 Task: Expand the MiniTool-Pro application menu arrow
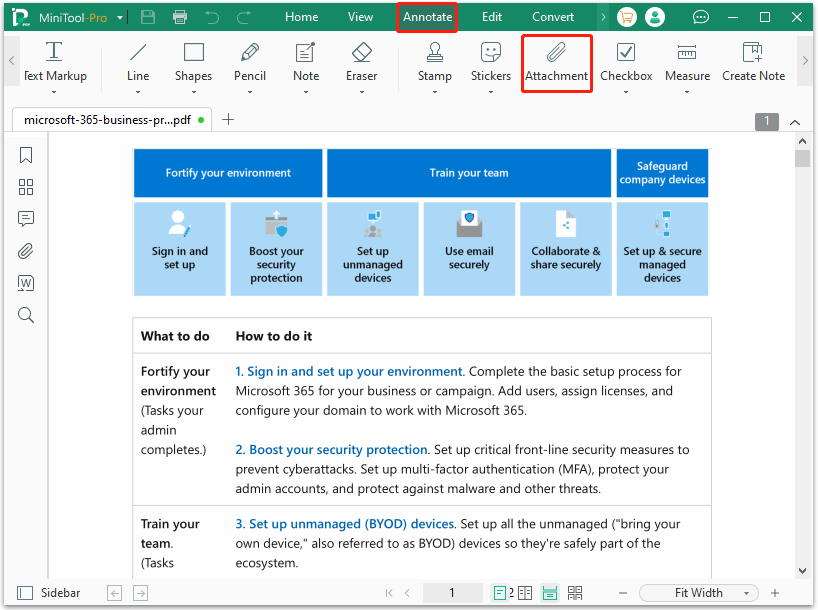(x=121, y=17)
